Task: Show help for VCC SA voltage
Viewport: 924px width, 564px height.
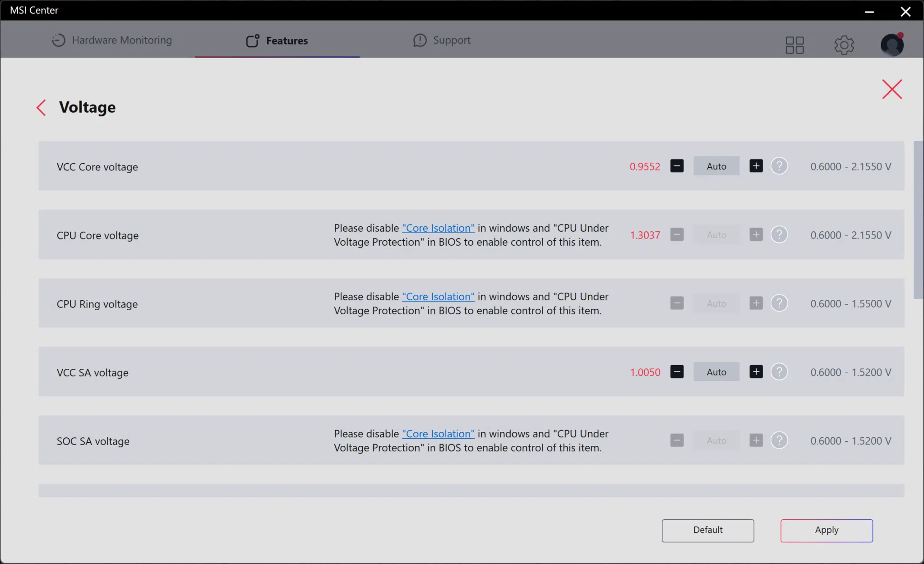Action: [779, 371]
